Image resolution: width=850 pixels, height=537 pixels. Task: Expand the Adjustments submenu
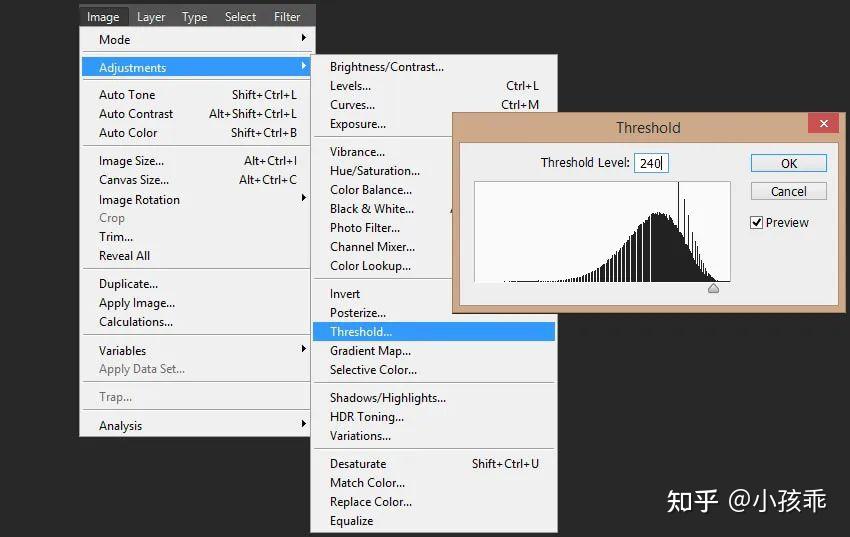pyautogui.click(x=197, y=67)
